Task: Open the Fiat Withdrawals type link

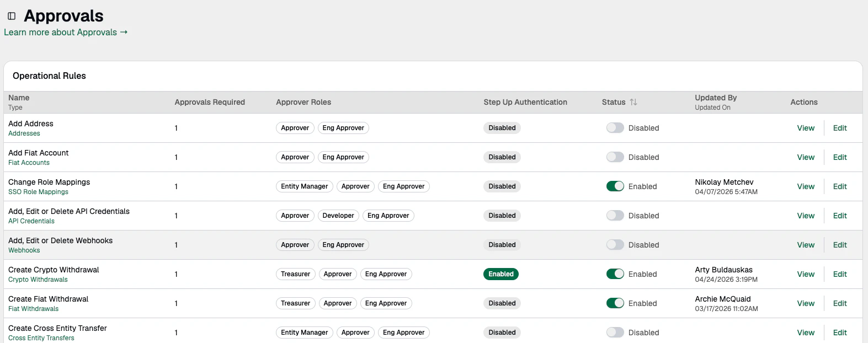Action: (33, 309)
